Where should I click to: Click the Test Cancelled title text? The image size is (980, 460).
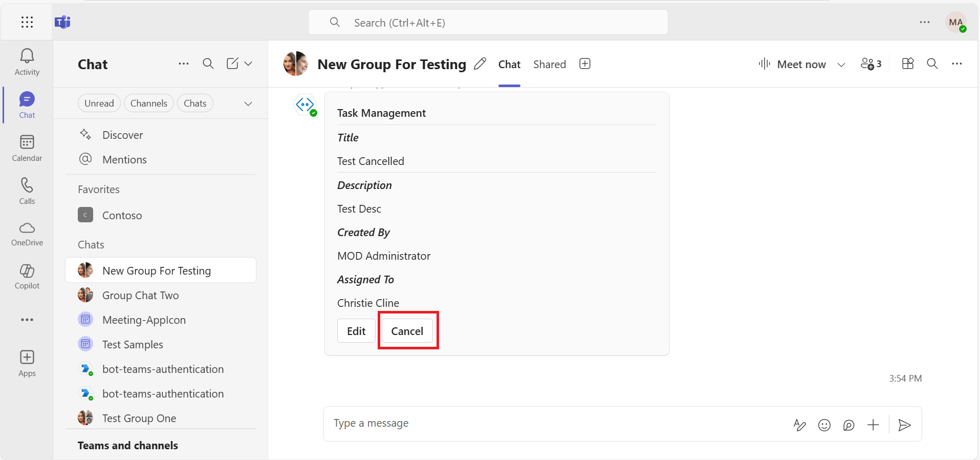pos(371,161)
